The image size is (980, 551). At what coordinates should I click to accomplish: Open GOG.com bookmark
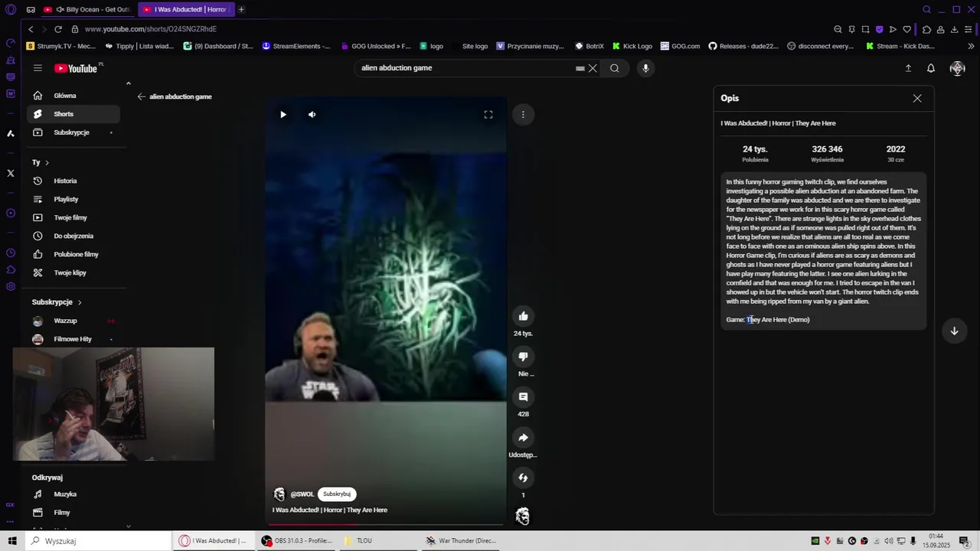[680, 46]
